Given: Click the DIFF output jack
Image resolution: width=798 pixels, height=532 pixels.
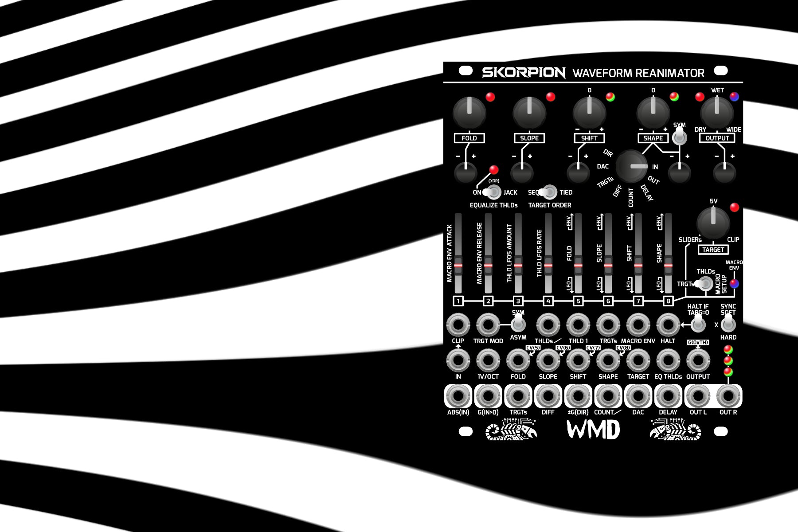Looking at the screenshot, I should click(x=548, y=396).
